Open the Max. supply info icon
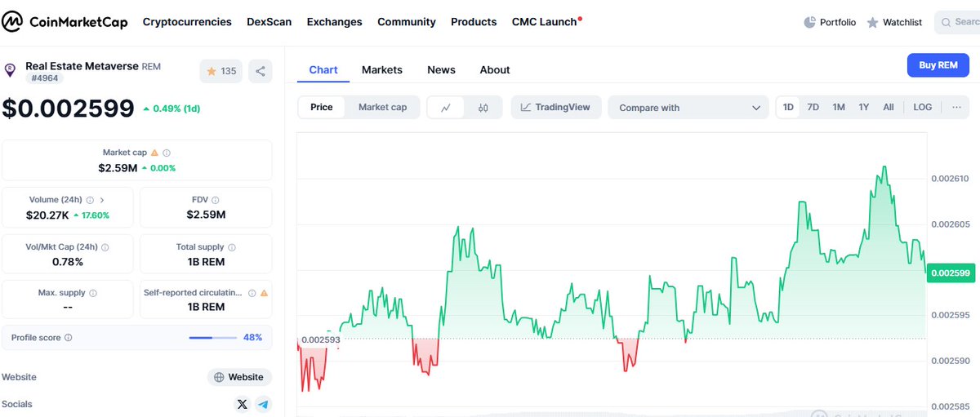The width and height of the screenshot is (980, 417). (93, 293)
